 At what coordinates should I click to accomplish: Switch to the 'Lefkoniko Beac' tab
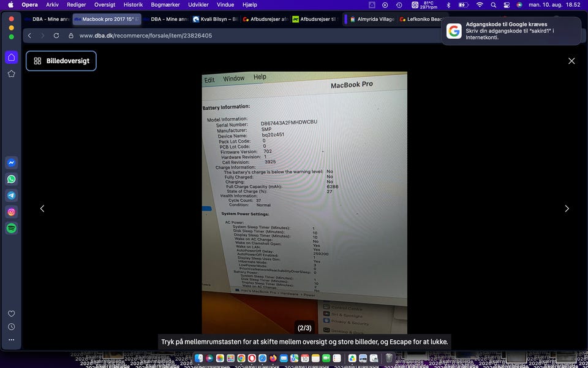click(x=422, y=19)
